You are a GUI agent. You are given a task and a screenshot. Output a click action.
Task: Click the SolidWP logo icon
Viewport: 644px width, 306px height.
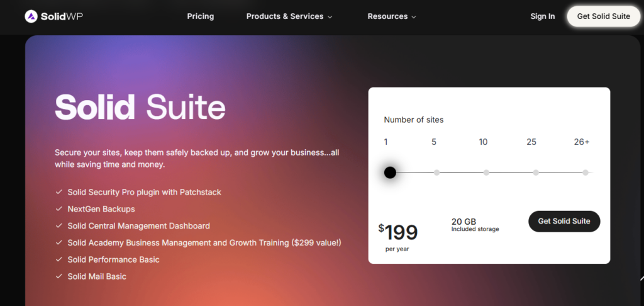click(31, 16)
